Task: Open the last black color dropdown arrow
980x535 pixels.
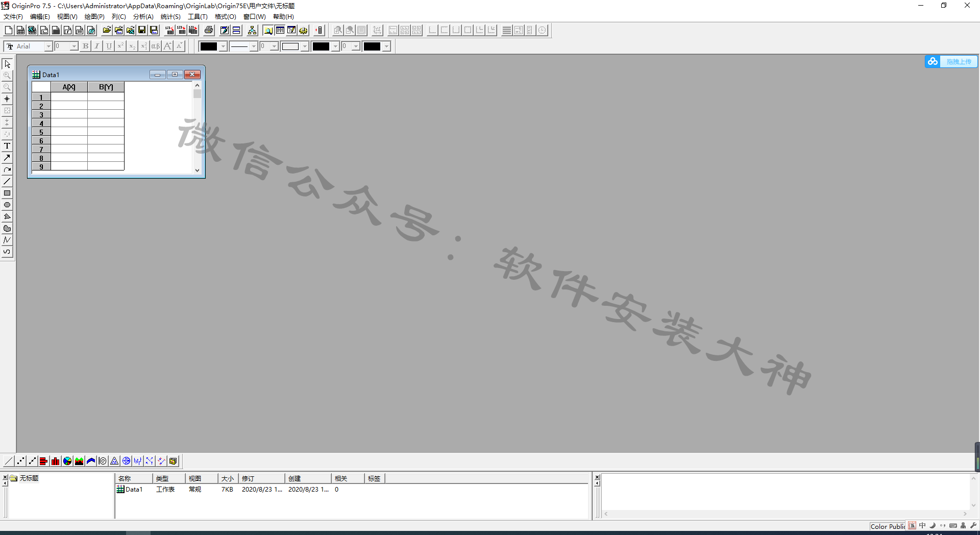Action: [x=386, y=46]
